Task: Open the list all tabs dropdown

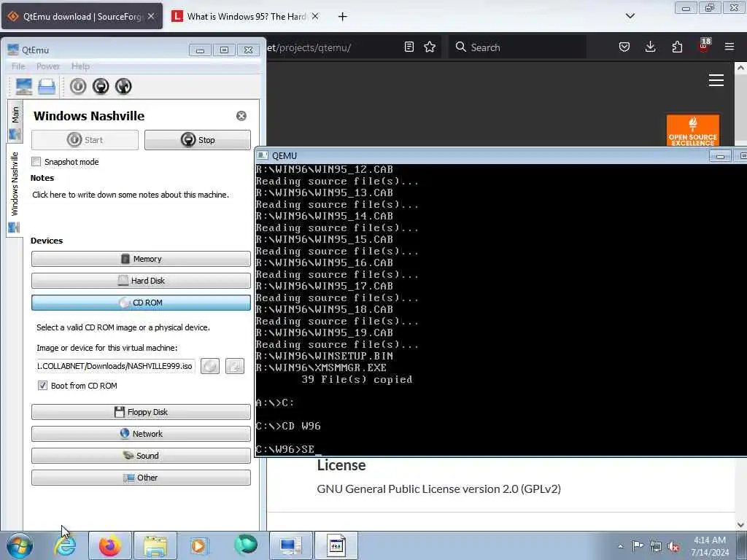Action: [x=630, y=16]
